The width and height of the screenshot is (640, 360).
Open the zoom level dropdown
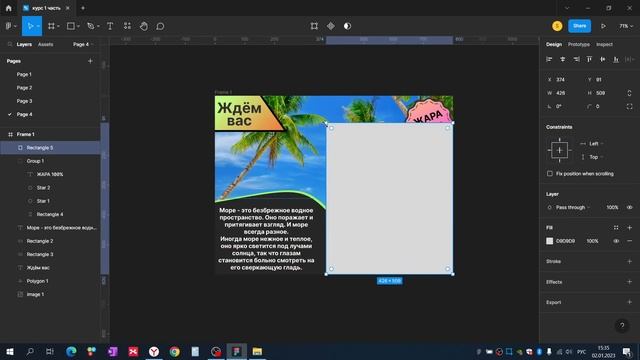(626, 26)
